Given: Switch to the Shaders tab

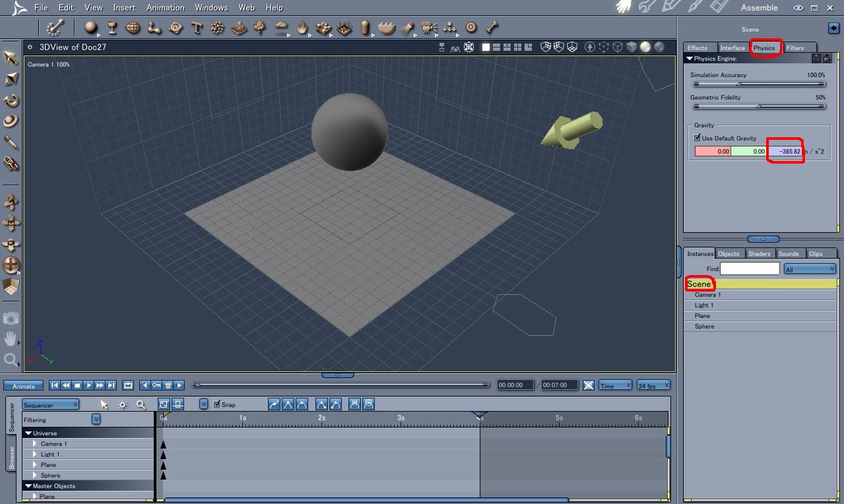Looking at the screenshot, I should click(759, 253).
